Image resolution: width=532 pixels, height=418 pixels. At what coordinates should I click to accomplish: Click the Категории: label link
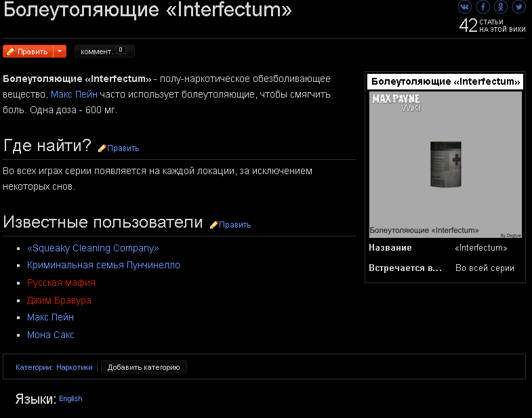click(34, 367)
